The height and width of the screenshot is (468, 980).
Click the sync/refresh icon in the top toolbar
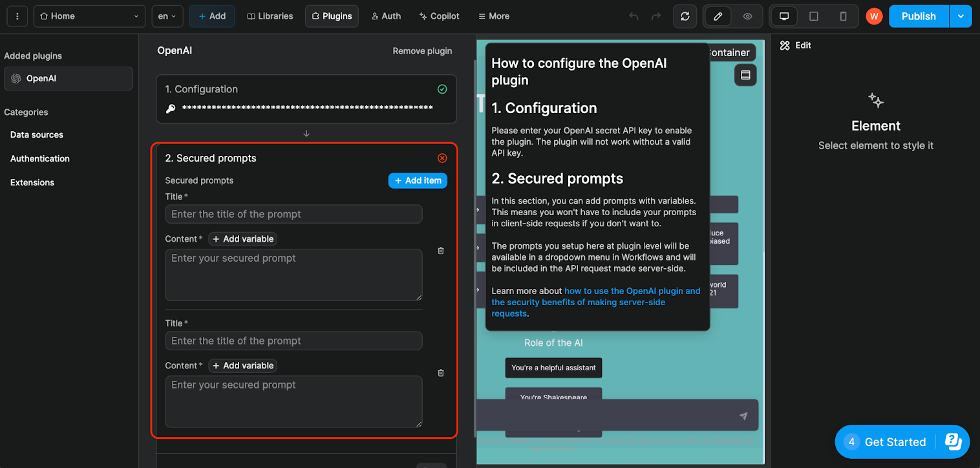pos(685,16)
